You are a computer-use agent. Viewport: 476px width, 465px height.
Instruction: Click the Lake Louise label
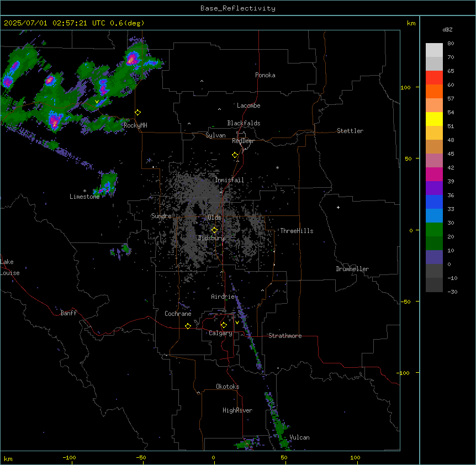10,267
